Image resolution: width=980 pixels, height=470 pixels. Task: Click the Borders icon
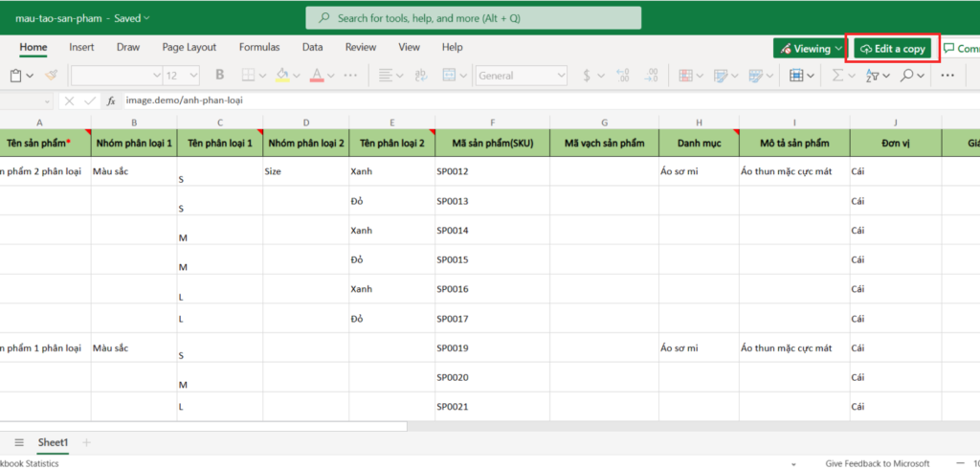point(248,76)
